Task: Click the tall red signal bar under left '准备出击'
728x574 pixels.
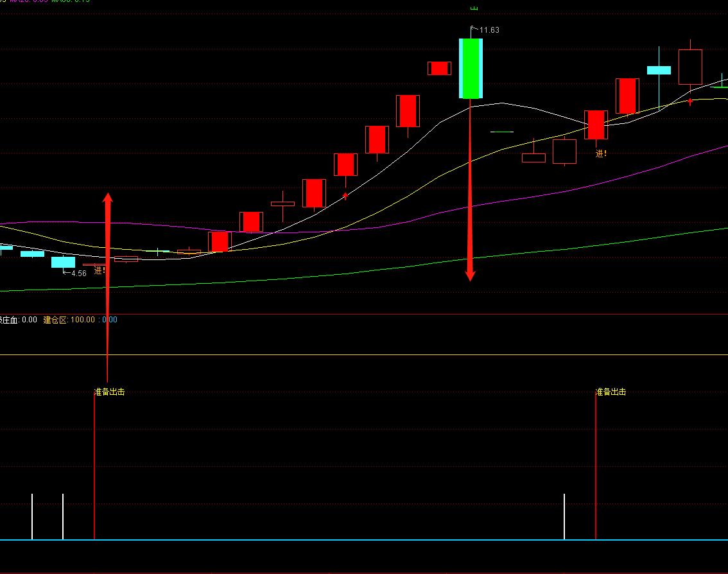Action: (x=94, y=467)
